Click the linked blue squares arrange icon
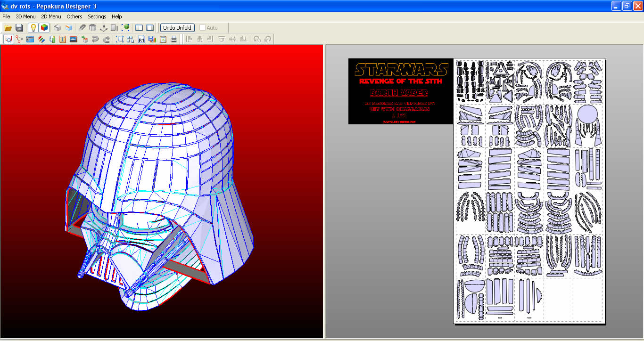 tap(131, 39)
